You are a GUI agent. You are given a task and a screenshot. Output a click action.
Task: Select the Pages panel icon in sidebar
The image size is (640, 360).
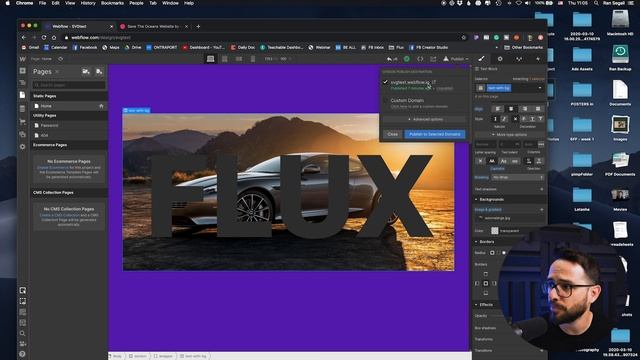(x=23, y=95)
